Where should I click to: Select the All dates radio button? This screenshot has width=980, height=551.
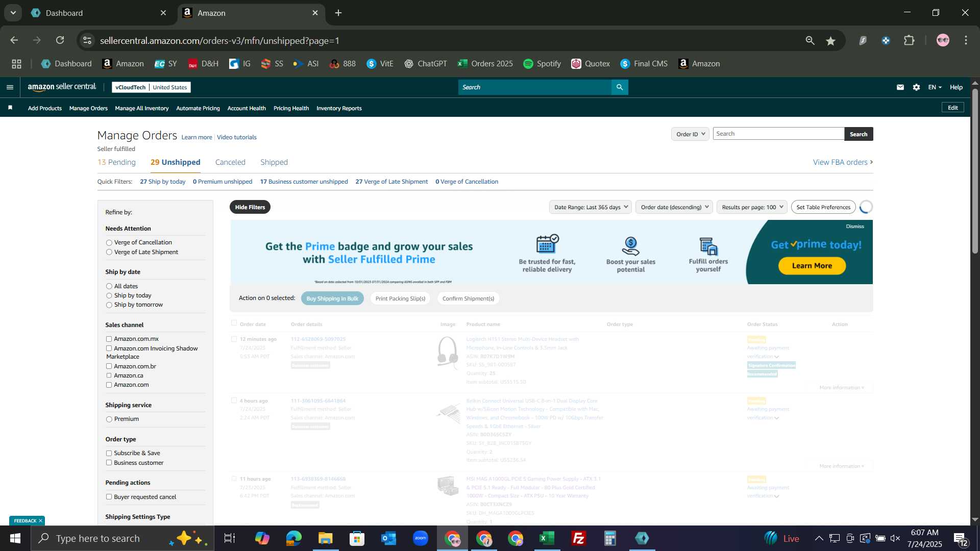click(109, 287)
